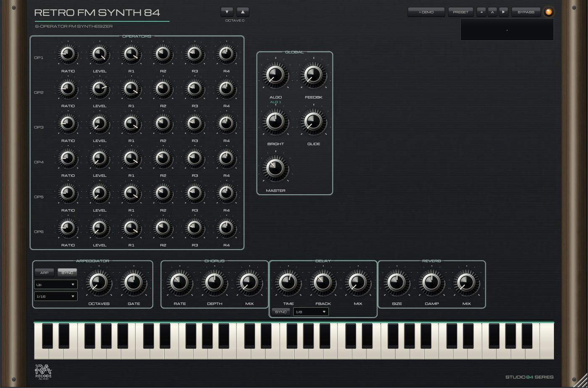Click the OP1 LEVEL knob

[100, 54]
